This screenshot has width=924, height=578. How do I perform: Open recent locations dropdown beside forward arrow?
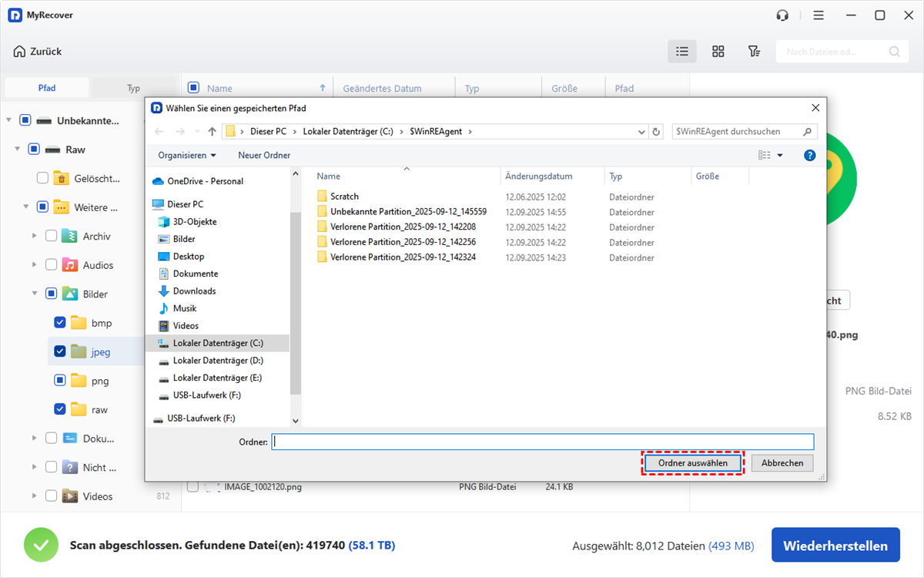click(x=197, y=132)
